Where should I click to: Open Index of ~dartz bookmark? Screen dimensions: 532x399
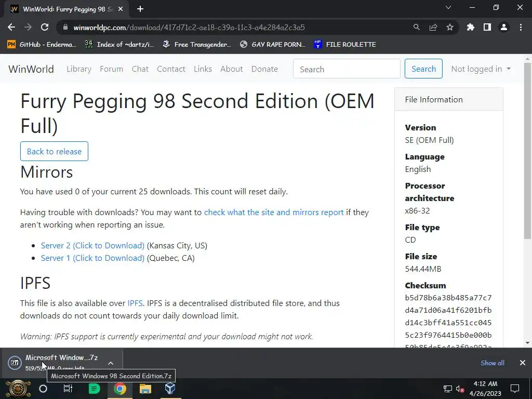119,45
